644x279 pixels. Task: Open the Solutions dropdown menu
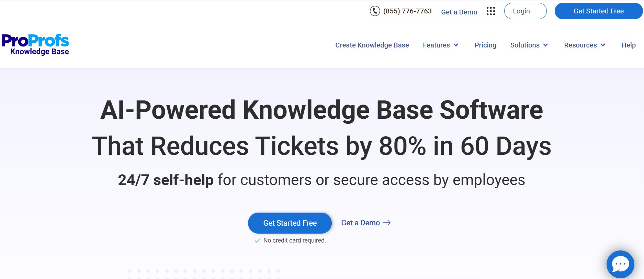pos(529,45)
